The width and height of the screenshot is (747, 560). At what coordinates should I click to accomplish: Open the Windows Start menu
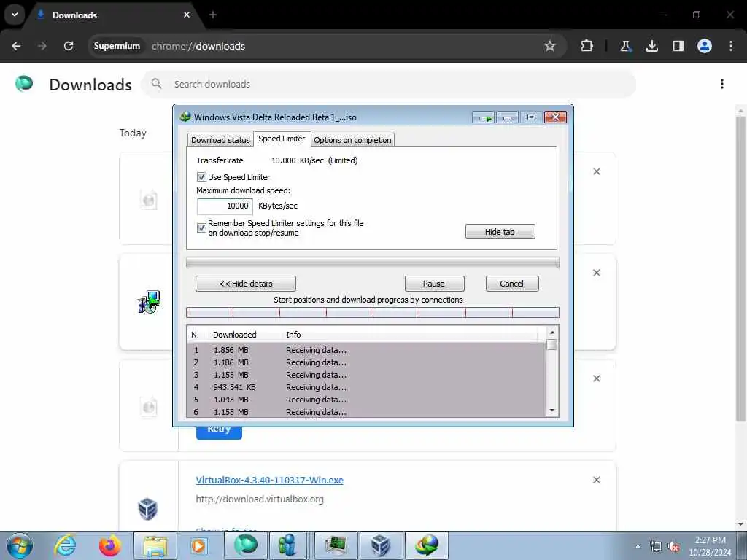[19, 545]
